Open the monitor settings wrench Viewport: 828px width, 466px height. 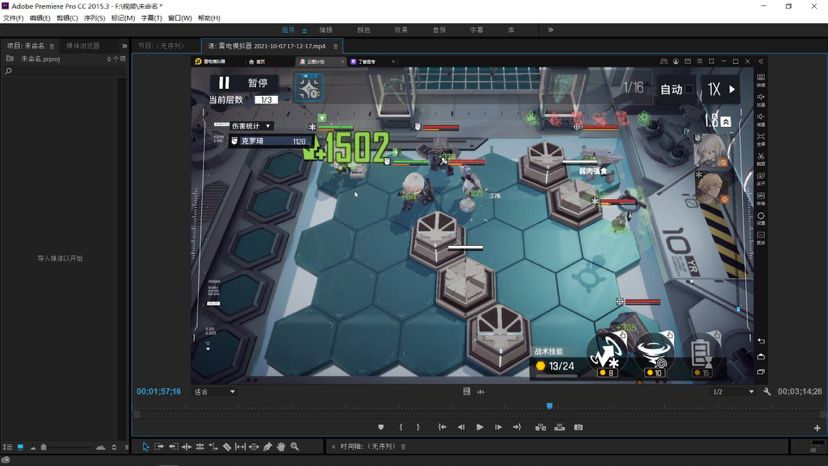click(x=767, y=392)
